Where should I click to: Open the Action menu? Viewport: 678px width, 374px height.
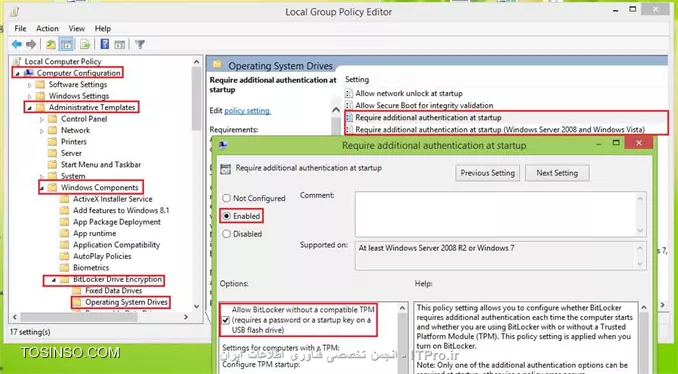(x=47, y=29)
